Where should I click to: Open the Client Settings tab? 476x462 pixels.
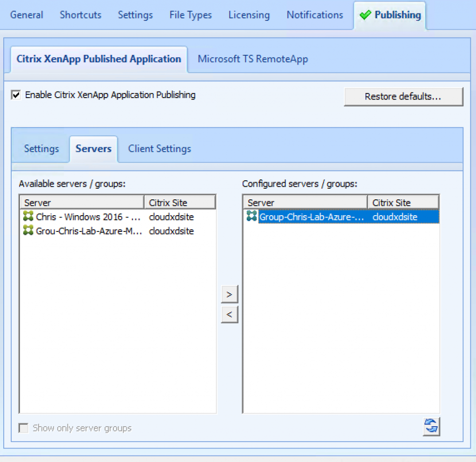point(159,149)
